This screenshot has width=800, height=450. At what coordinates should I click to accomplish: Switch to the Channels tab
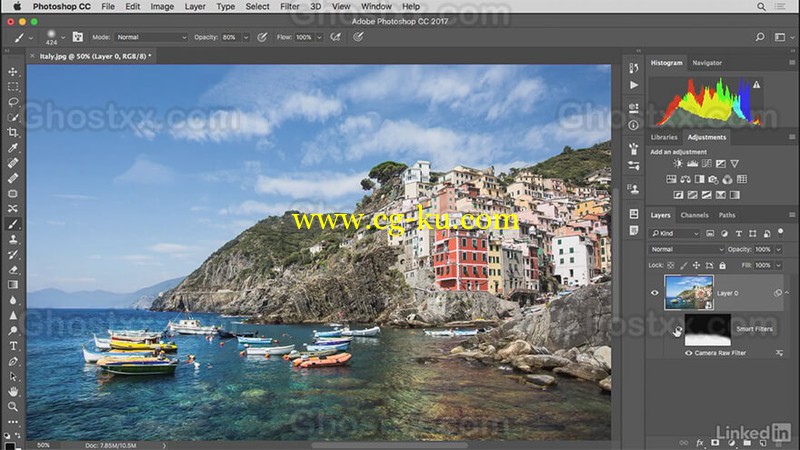[x=694, y=215]
